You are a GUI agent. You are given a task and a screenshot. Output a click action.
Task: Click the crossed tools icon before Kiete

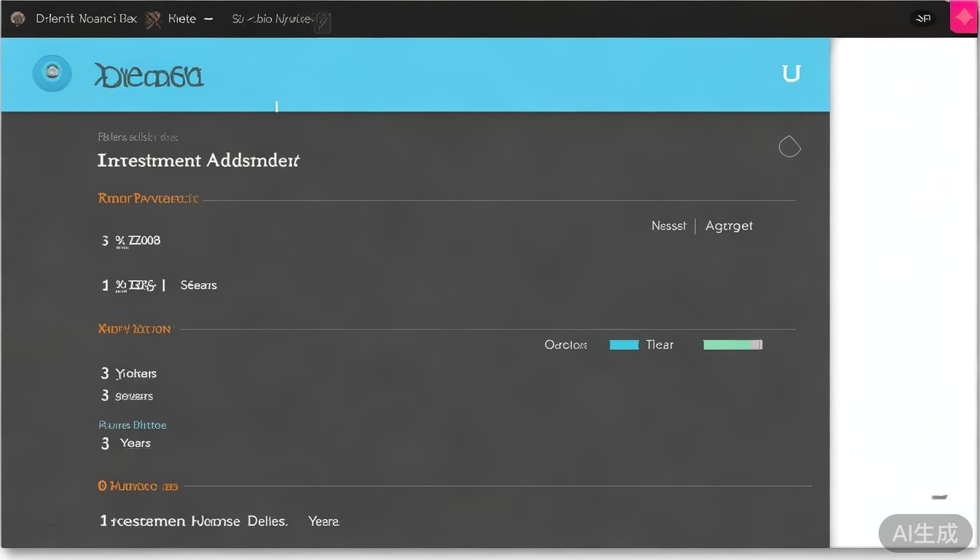(152, 19)
